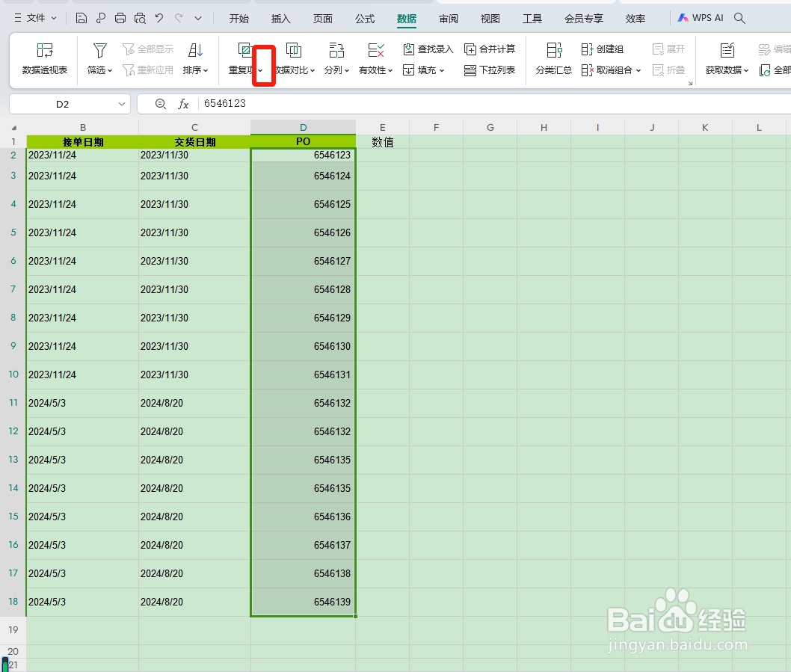Click the WPS AI button
Image resolution: width=791 pixels, height=672 pixels.
point(700,16)
